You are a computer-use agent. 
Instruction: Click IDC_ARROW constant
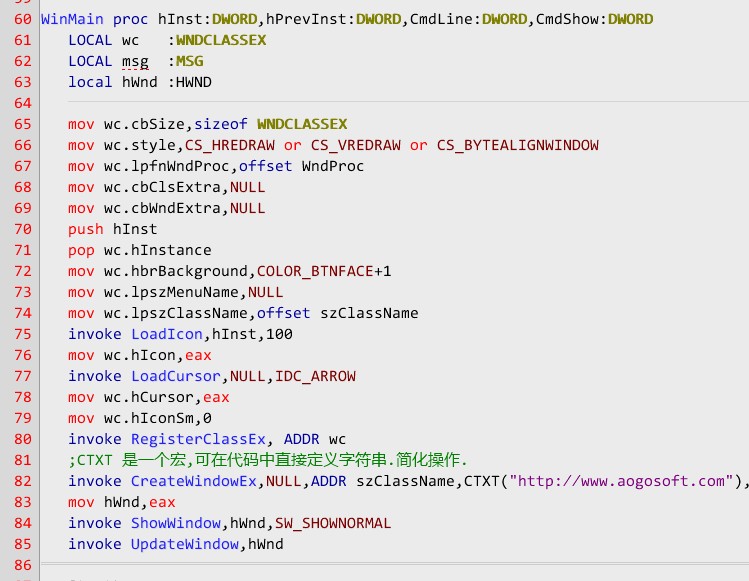pyautogui.click(x=315, y=377)
